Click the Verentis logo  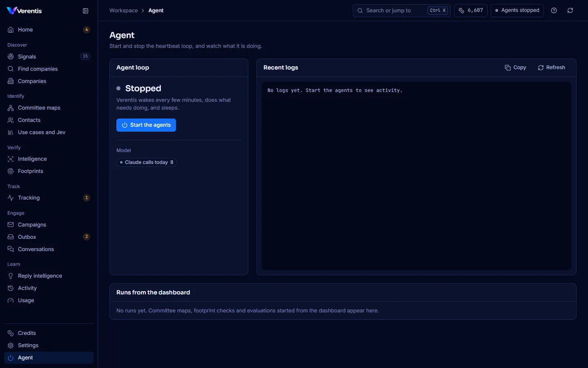pos(24,11)
